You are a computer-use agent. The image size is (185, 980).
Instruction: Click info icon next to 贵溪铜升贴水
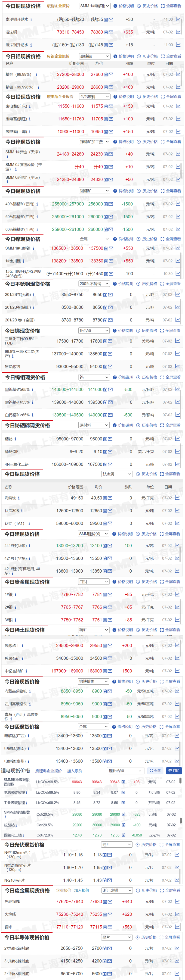tap(31, 19)
